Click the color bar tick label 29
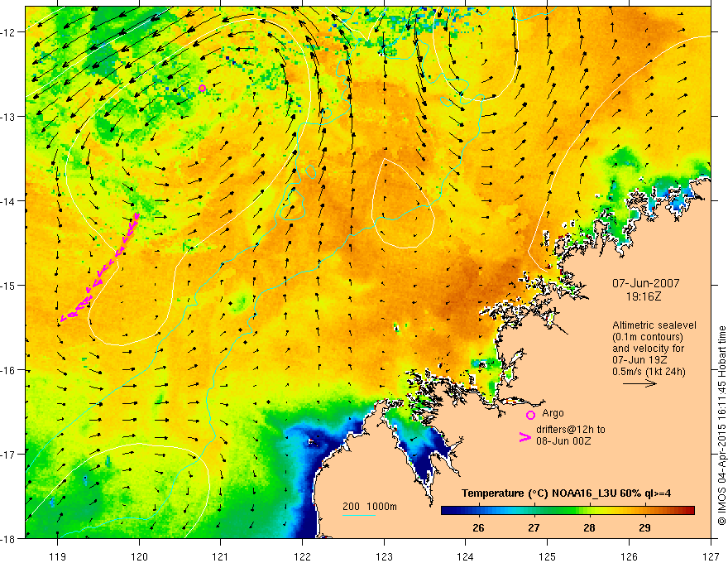 644,527
